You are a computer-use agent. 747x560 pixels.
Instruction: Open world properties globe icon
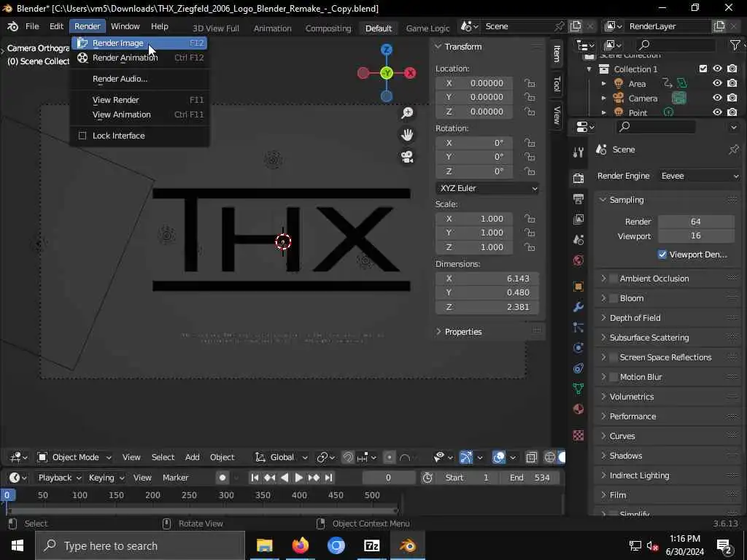tap(578, 260)
